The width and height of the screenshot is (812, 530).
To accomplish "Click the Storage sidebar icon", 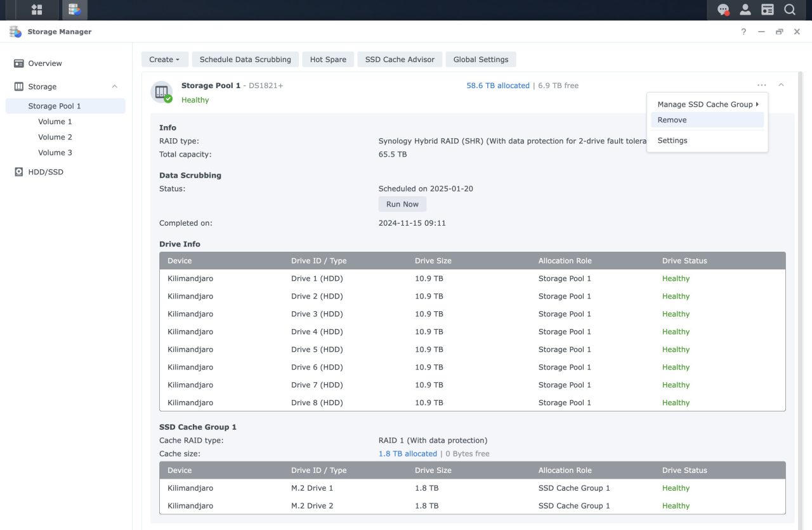I will tap(19, 87).
